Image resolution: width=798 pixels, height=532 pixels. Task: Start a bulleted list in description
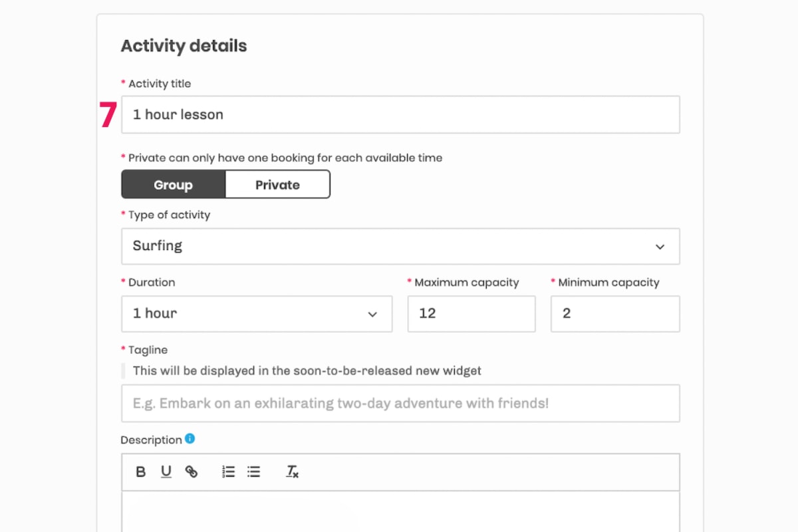(253, 472)
